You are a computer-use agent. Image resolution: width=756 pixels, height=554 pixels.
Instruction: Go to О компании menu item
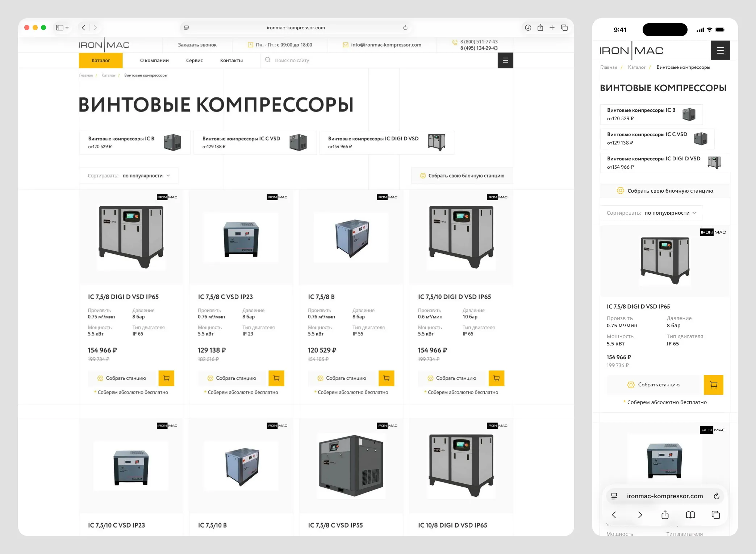point(154,60)
